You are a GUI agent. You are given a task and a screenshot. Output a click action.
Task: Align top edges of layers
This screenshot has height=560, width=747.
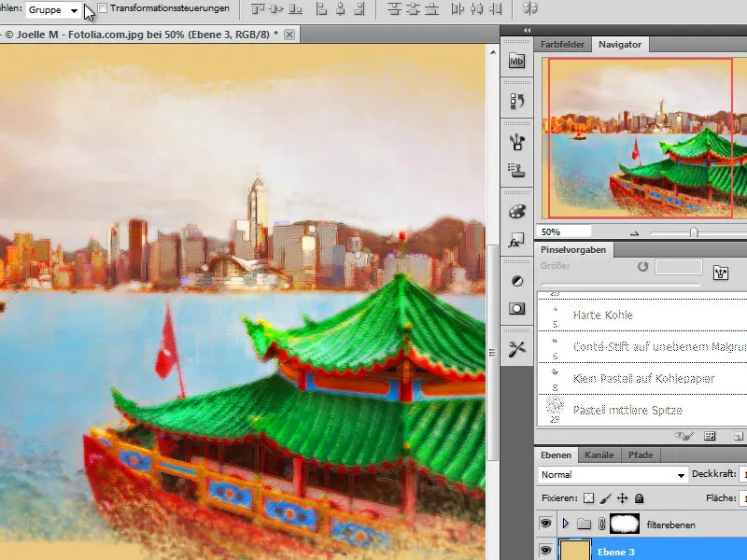click(258, 8)
